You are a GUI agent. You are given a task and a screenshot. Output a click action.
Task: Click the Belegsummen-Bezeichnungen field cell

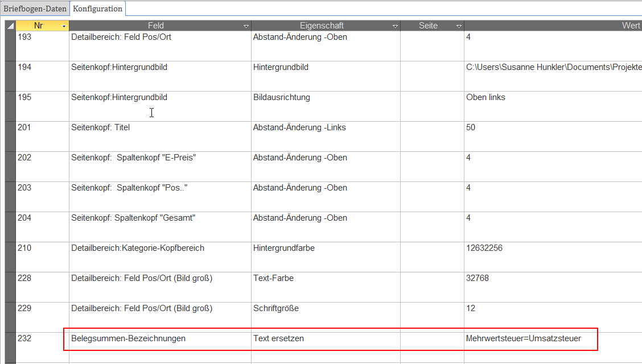point(129,338)
